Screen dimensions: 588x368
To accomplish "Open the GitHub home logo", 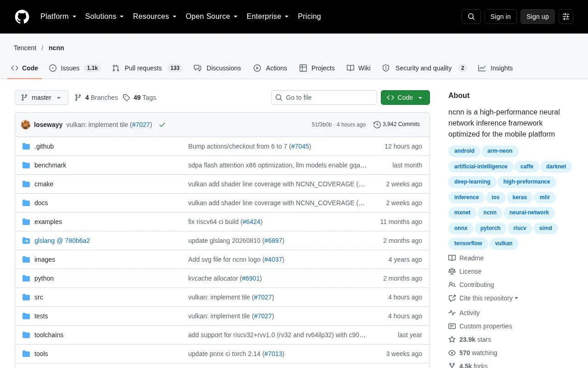I will (22, 17).
